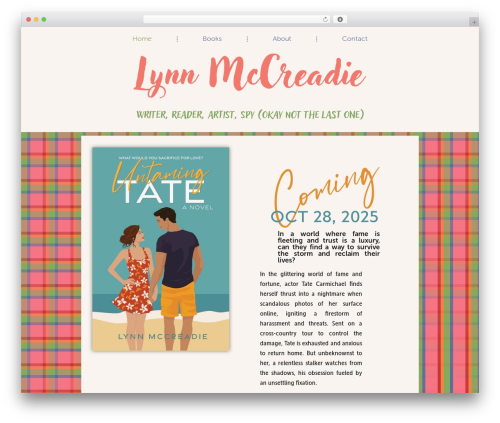
Task: Open the About navigation link
Action: pyautogui.click(x=282, y=39)
